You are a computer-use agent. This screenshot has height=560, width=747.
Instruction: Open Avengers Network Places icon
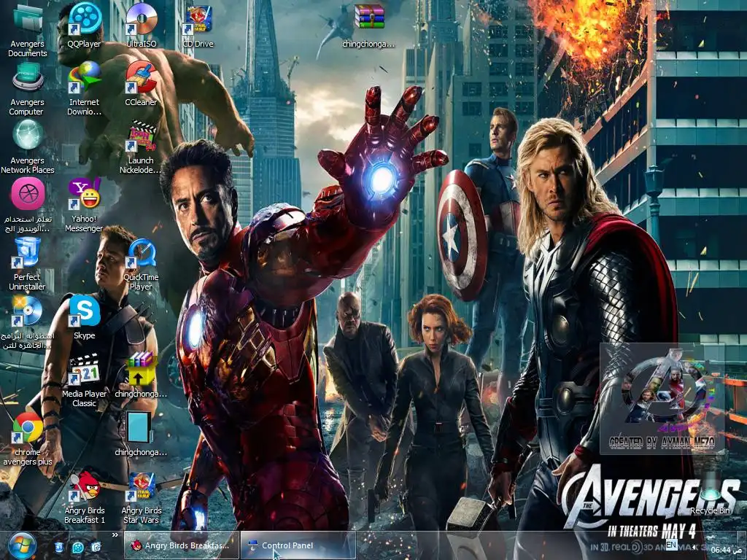click(x=27, y=147)
